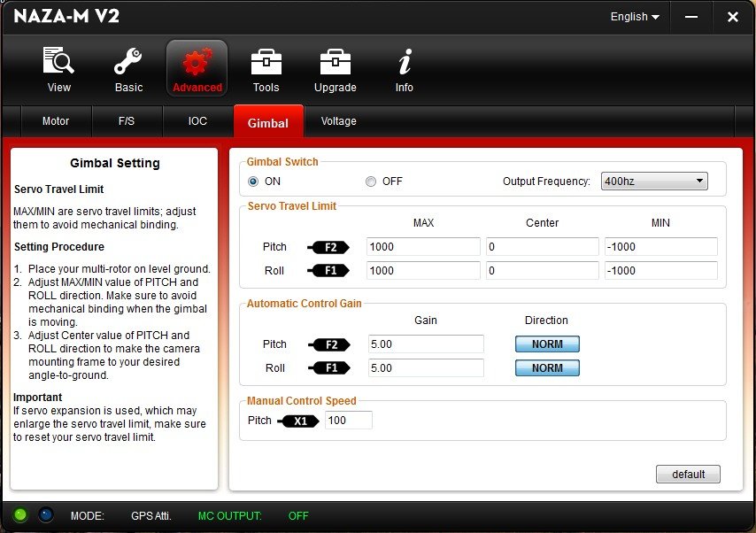
Task: Switch to the F/S tab
Action: coord(127,121)
